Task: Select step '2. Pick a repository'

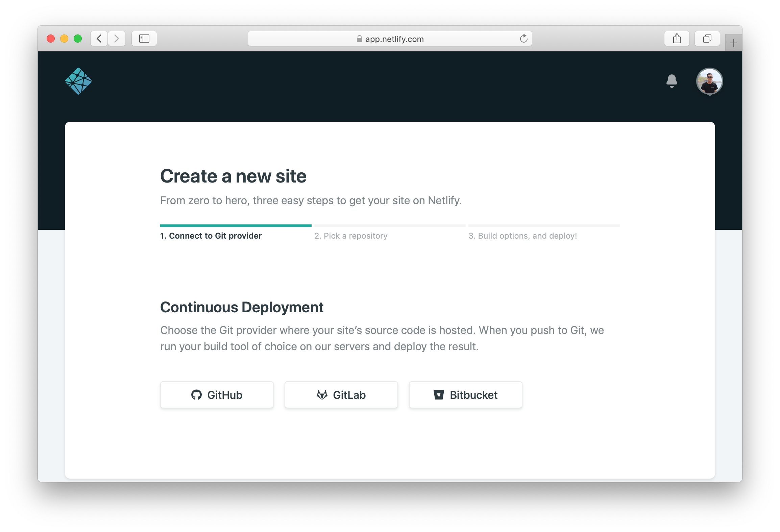Action: pos(351,236)
